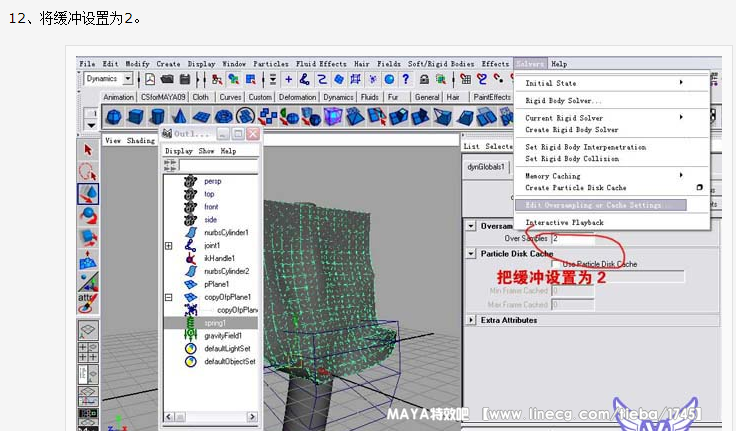Pick the Lasso select tool
The height and width of the screenshot is (431, 736).
click(x=88, y=171)
